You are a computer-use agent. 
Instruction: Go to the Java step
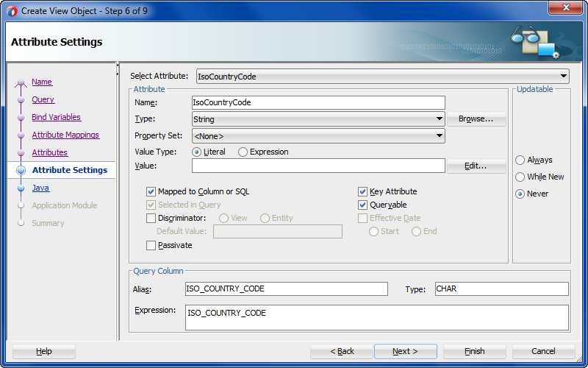pos(40,188)
